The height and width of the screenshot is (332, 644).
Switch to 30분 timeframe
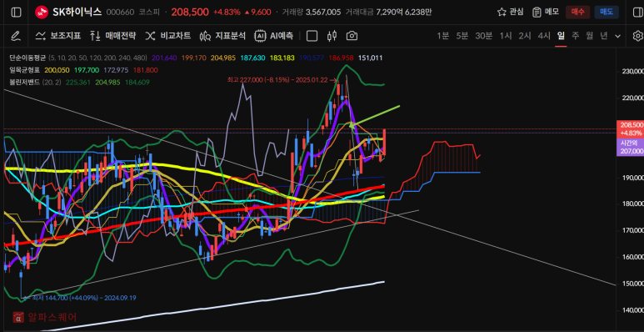(x=483, y=36)
